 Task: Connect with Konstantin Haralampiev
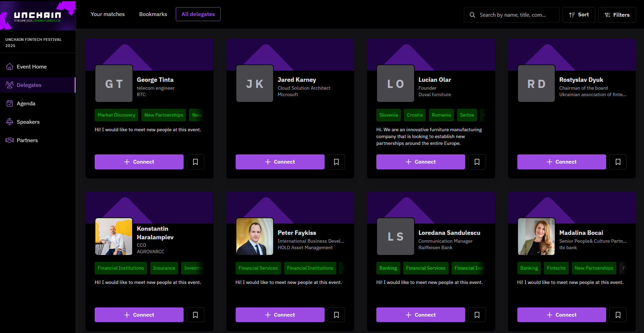[x=139, y=315]
